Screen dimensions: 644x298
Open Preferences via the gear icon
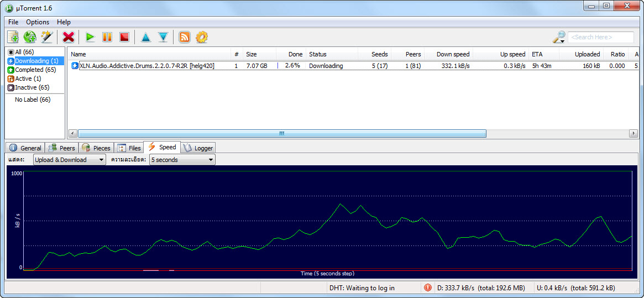[x=202, y=37]
